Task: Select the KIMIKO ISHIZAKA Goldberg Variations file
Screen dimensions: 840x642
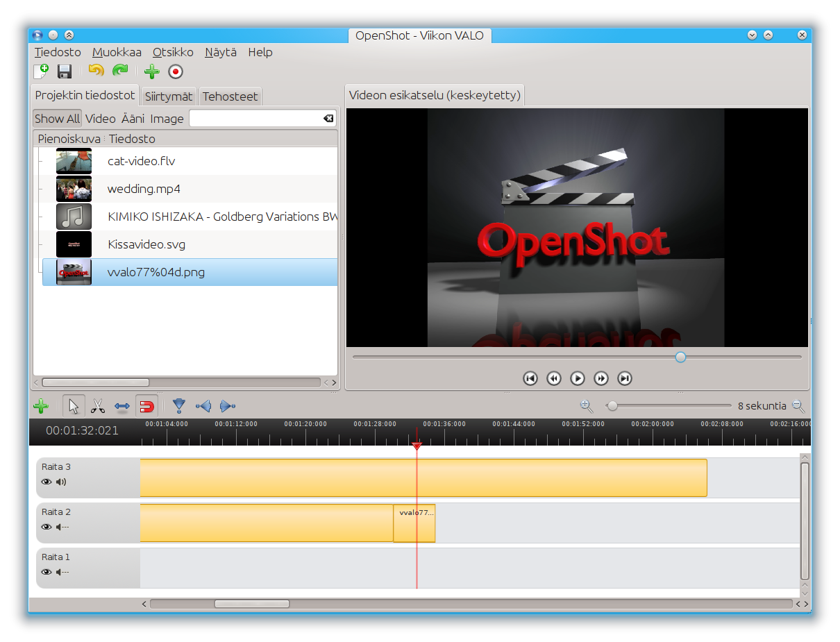Action: pyautogui.click(x=190, y=217)
